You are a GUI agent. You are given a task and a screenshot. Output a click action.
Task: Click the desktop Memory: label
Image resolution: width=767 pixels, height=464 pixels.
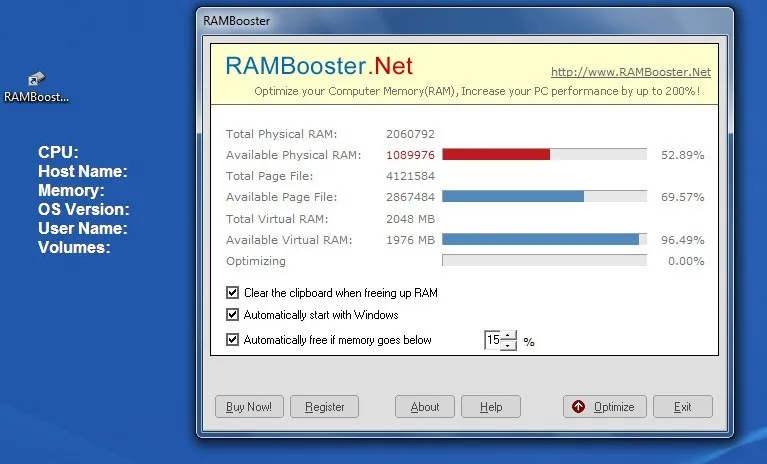[x=71, y=190]
